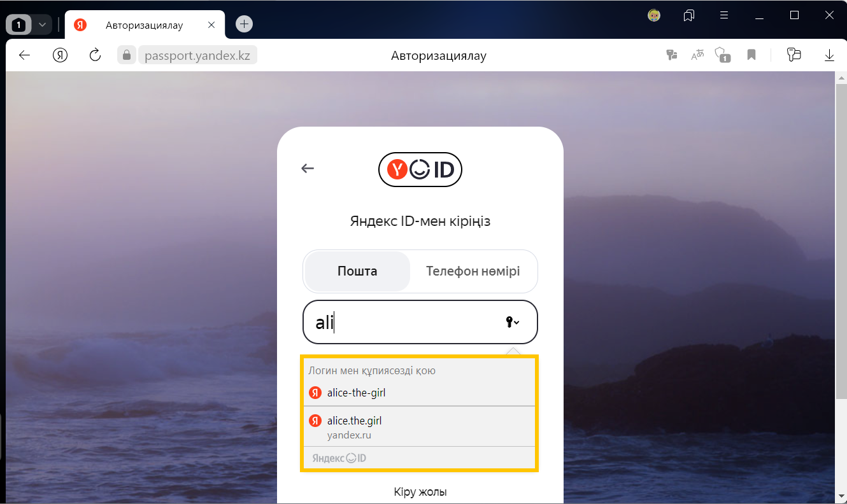This screenshot has height=504, width=847.
Task: Open the new tab plus button
Action: pos(244,24)
